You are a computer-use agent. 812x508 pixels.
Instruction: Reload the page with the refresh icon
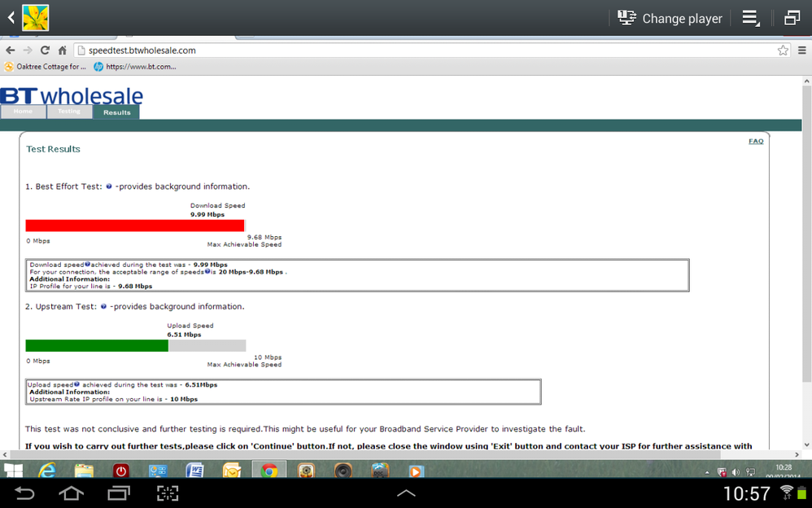45,50
